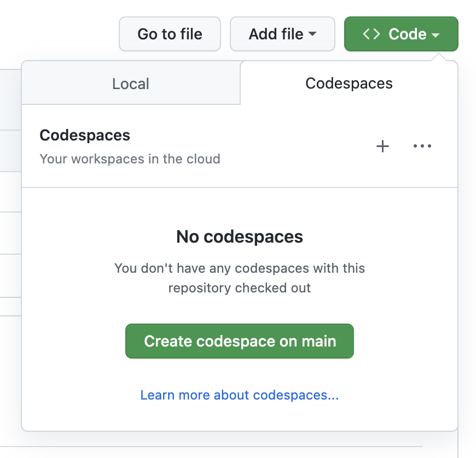Image resolution: width=476 pixels, height=458 pixels.
Task: Click 'You don't have any codespaces' message
Action: coord(240,278)
